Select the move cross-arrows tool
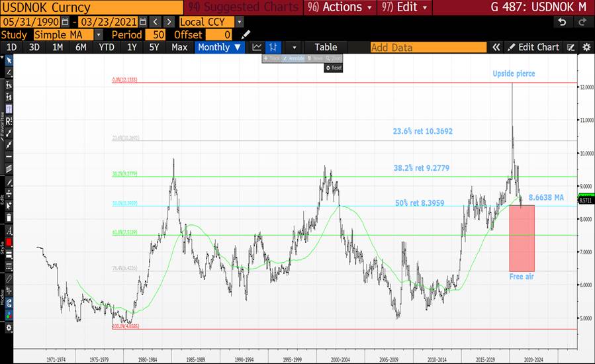Image resolution: width=595 pixels, height=364 pixels. coord(9,193)
